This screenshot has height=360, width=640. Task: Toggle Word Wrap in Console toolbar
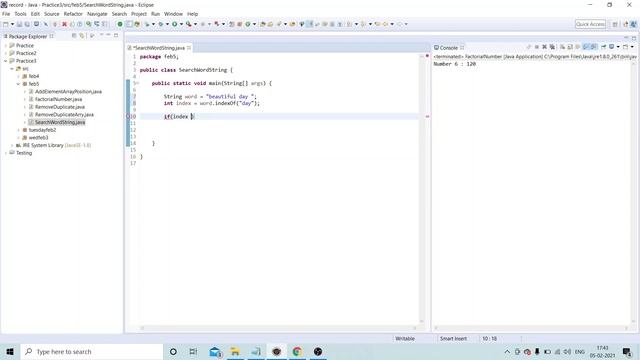[578, 47]
